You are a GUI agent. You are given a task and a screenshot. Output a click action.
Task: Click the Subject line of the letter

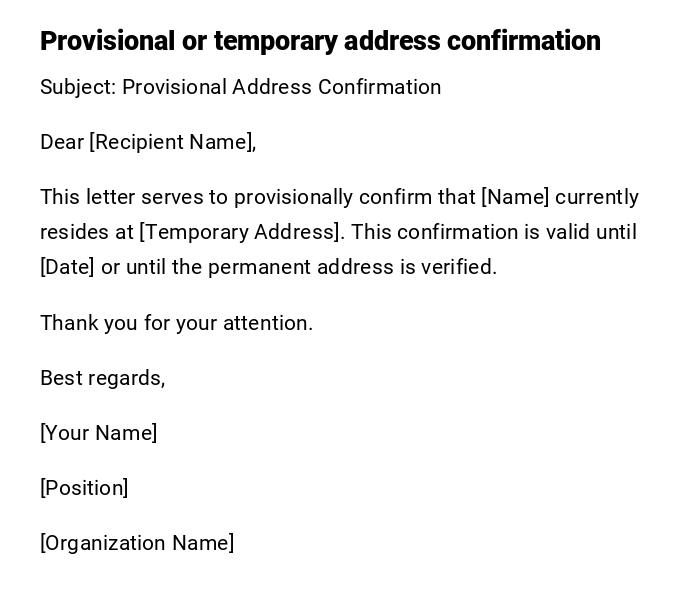(240, 87)
